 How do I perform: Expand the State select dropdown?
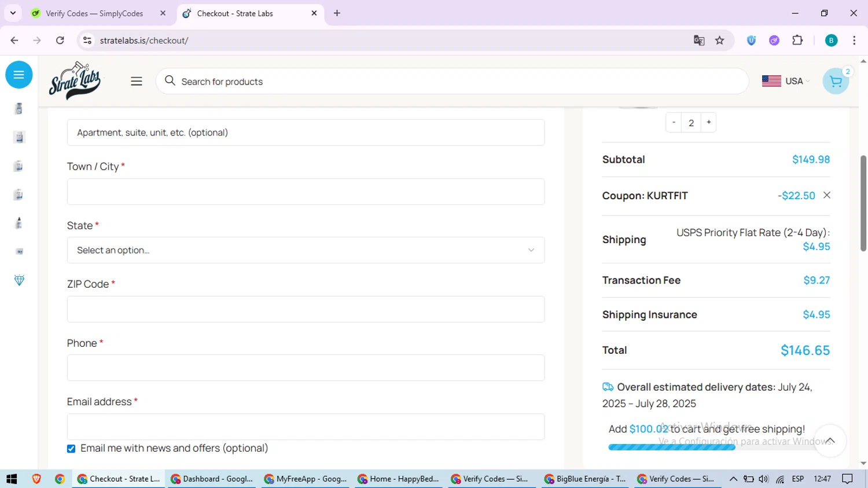(306, 250)
